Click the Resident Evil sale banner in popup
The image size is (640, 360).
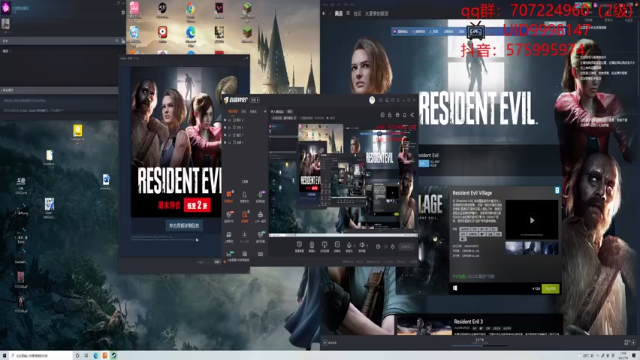point(176,142)
